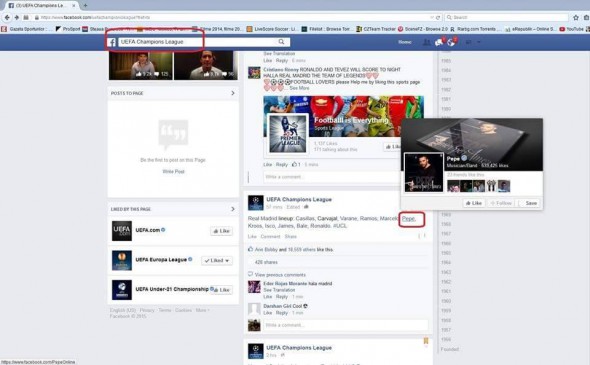Viewport: 590px width, 365px height.
Task: Like Pepe's page in the hover card
Action: (474, 203)
